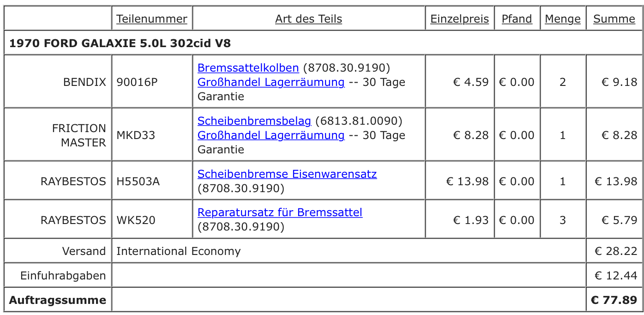644x315 pixels.
Task: Open Großhandel Lagerräumung link in BENDIX row
Action: [x=271, y=82]
